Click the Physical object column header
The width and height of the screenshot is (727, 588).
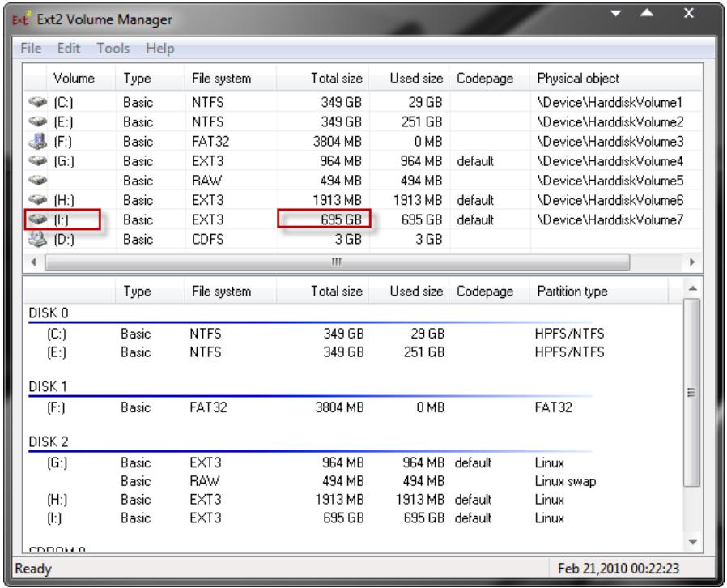pyautogui.click(x=616, y=78)
